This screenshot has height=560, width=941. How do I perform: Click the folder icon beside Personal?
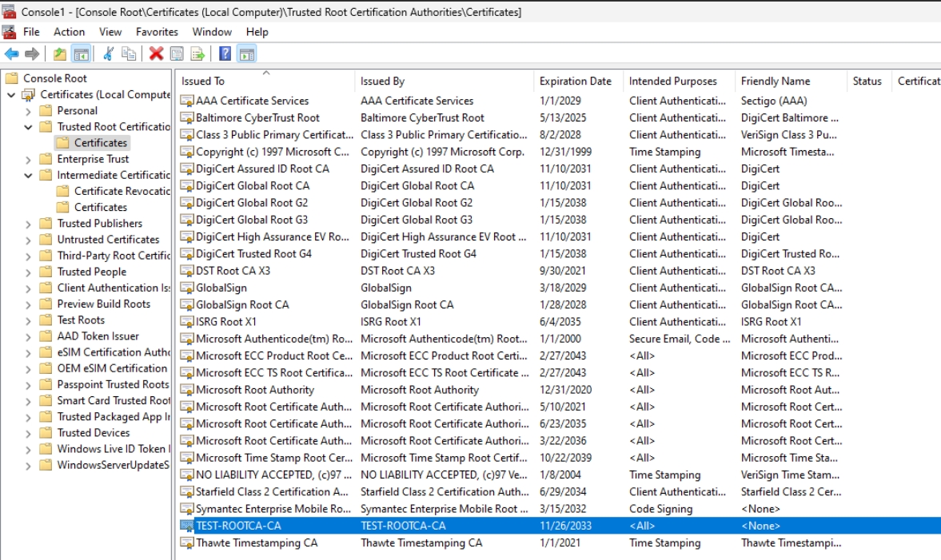[46, 110]
